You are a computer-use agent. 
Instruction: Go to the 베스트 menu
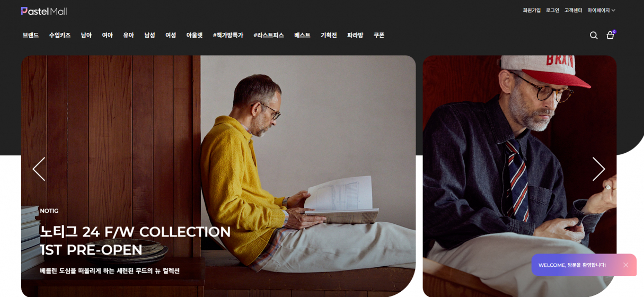coord(302,35)
